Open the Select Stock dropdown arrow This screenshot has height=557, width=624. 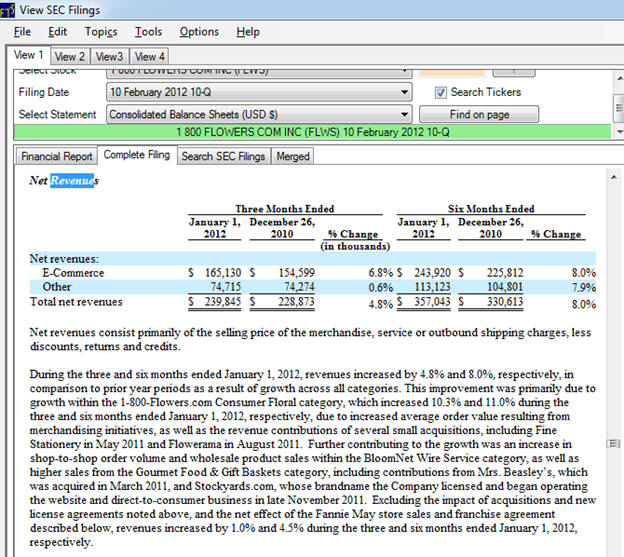(x=403, y=72)
